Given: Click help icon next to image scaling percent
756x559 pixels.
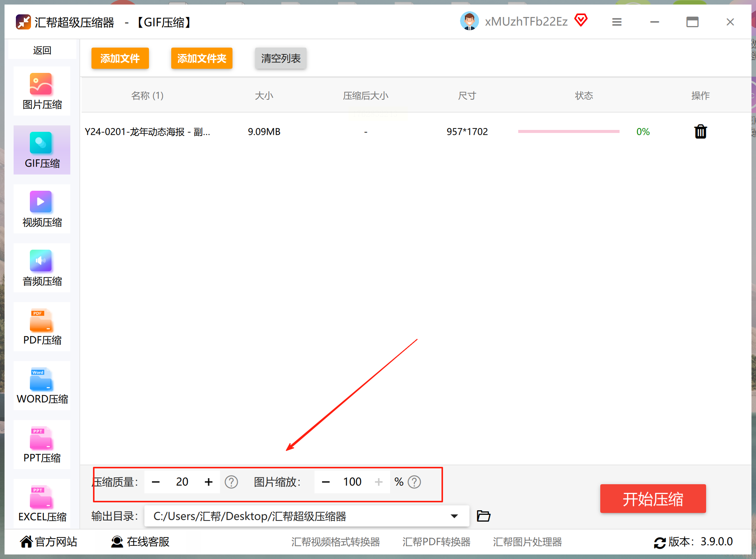Looking at the screenshot, I should coord(414,482).
